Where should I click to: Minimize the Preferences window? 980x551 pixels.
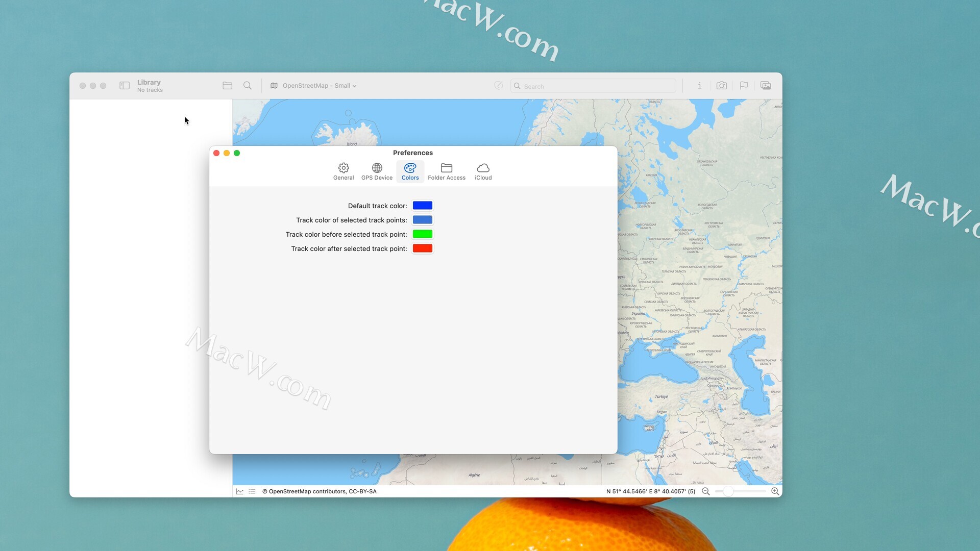click(x=227, y=153)
